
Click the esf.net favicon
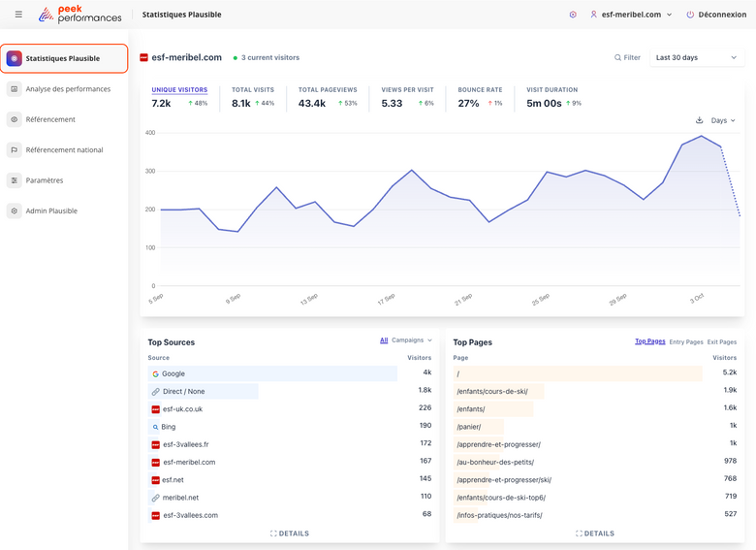tap(155, 480)
